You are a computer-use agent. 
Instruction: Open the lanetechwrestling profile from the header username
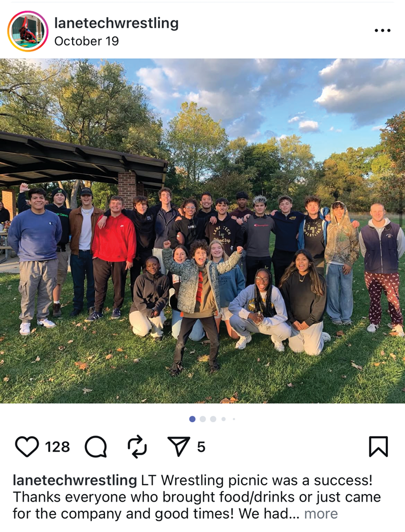[116, 23]
